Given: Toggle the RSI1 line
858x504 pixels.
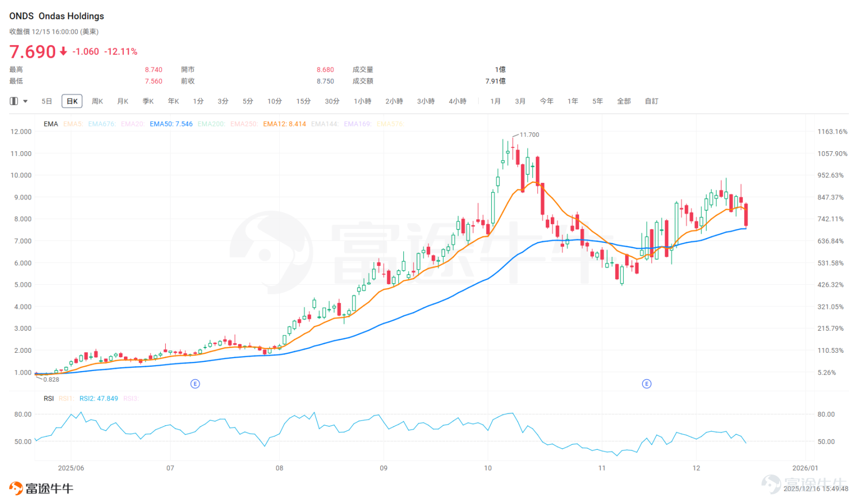Looking at the screenshot, I should (x=66, y=398).
